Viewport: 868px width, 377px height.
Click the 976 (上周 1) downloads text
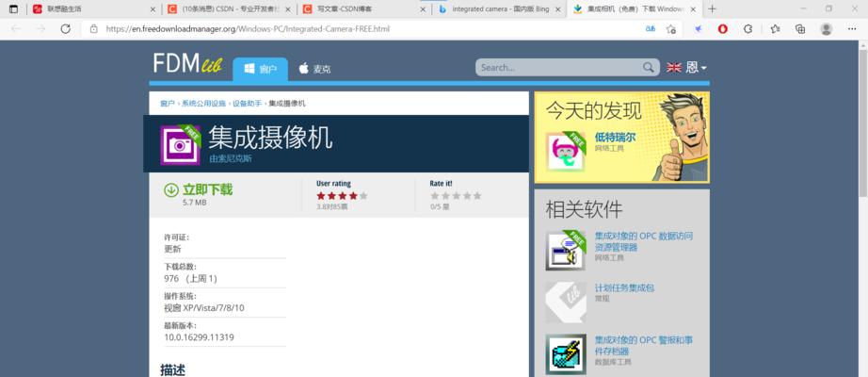pyautogui.click(x=190, y=278)
